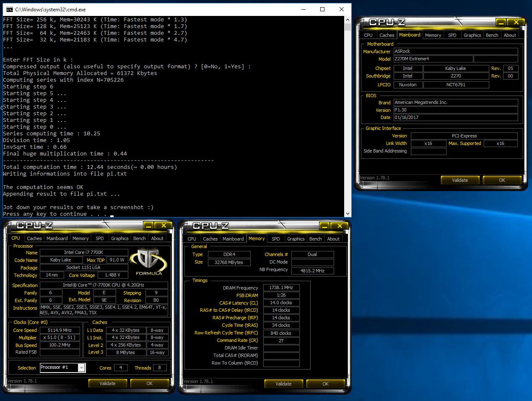Click the motherboard model Z270M Extreme4
The height and width of the screenshot is (401, 532).
(x=433, y=59)
